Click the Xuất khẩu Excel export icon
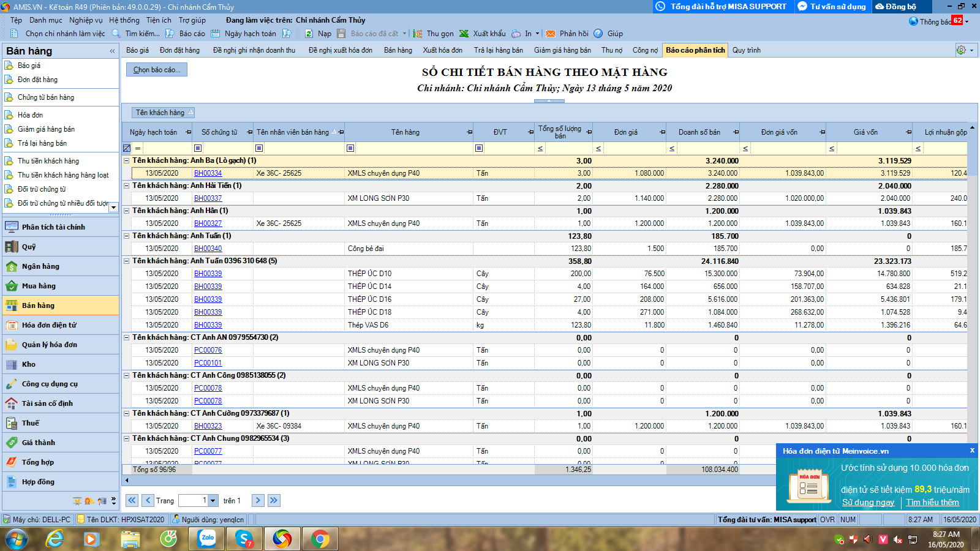The width and height of the screenshot is (980, 551). (x=464, y=34)
